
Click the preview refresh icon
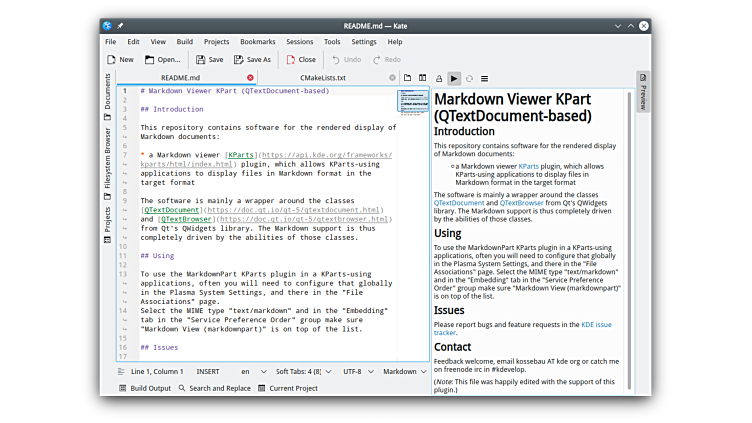(x=469, y=78)
